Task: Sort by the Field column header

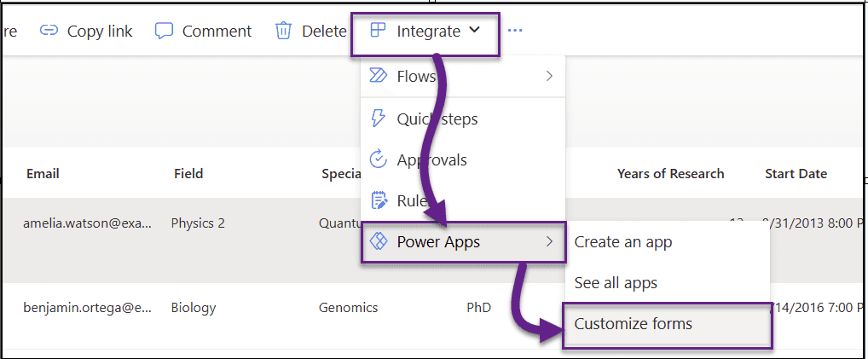Action: [x=188, y=173]
